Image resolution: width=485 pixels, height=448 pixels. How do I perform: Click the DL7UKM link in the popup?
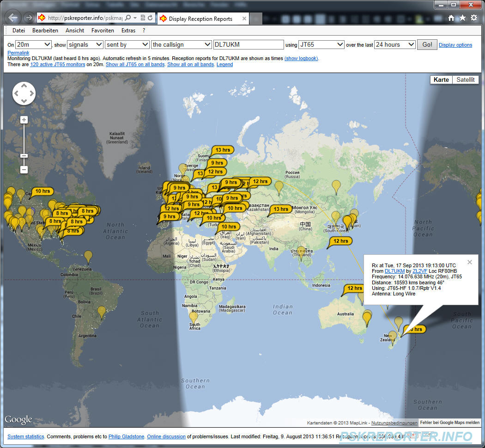coord(394,271)
